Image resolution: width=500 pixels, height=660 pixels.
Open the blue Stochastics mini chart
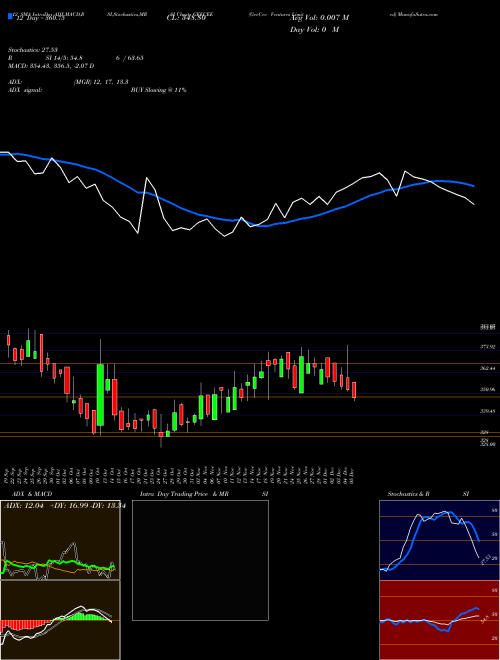point(439,540)
